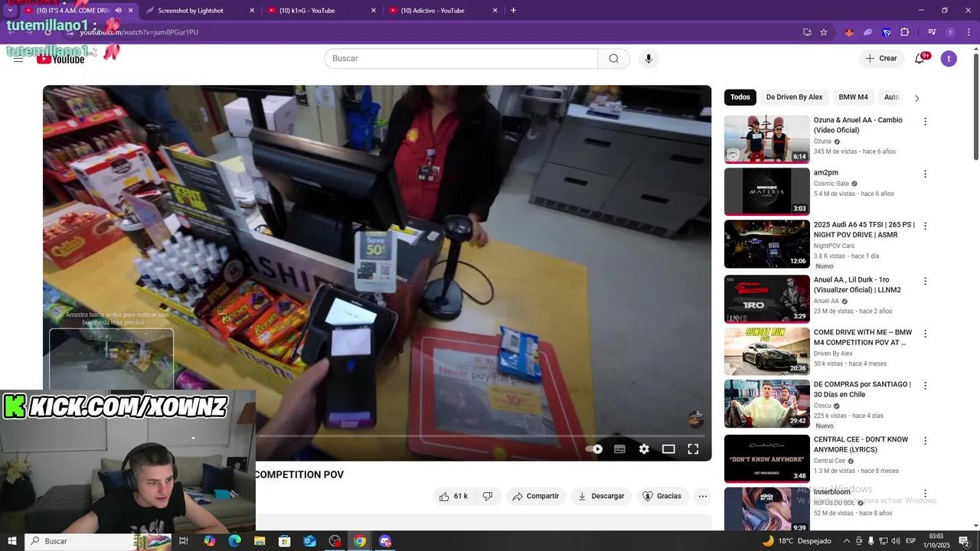Open the BMW M4 Sunset Run thumbnail
Viewport: 980px width, 551px height.
click(766, 351)
